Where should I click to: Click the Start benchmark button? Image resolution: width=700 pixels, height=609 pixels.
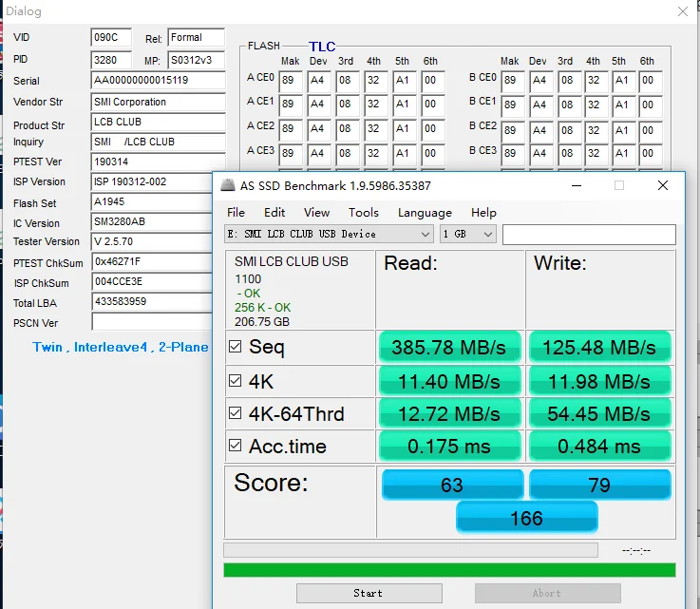coord(369,594)
